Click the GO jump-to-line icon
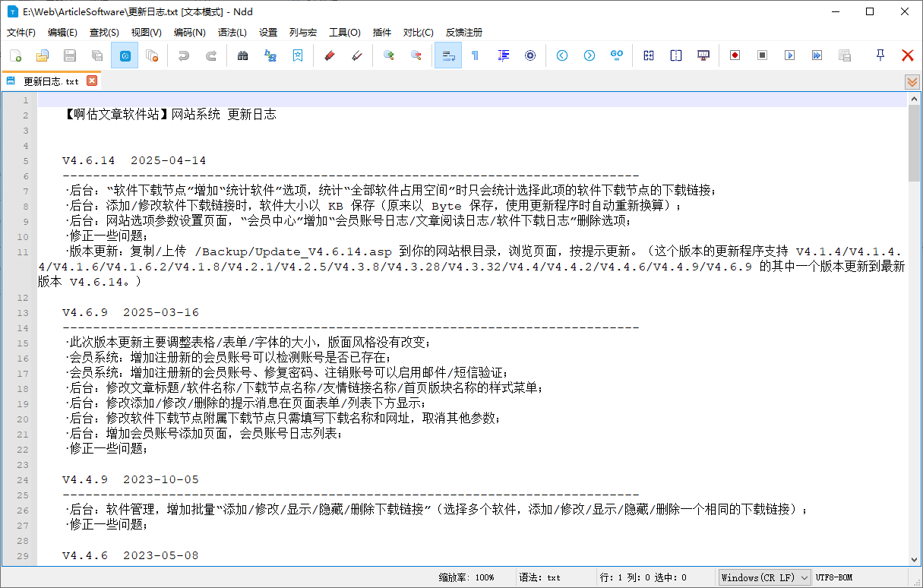 pyautogui.click(x=617, y=55)
